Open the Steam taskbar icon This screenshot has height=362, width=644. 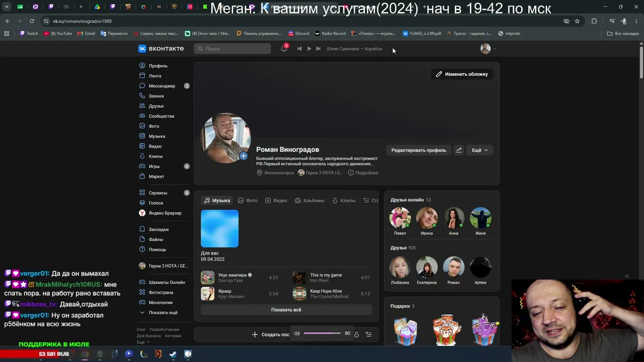[173, 354]
